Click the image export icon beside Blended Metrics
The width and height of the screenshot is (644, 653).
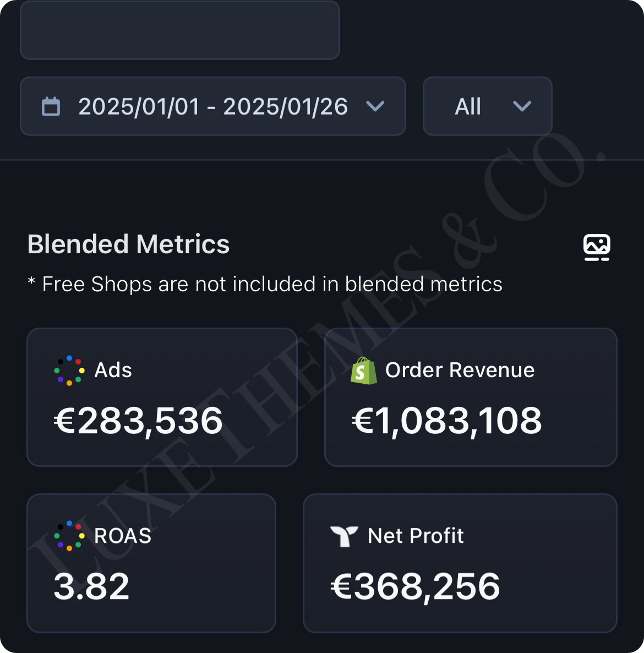(x=597, y=247)
